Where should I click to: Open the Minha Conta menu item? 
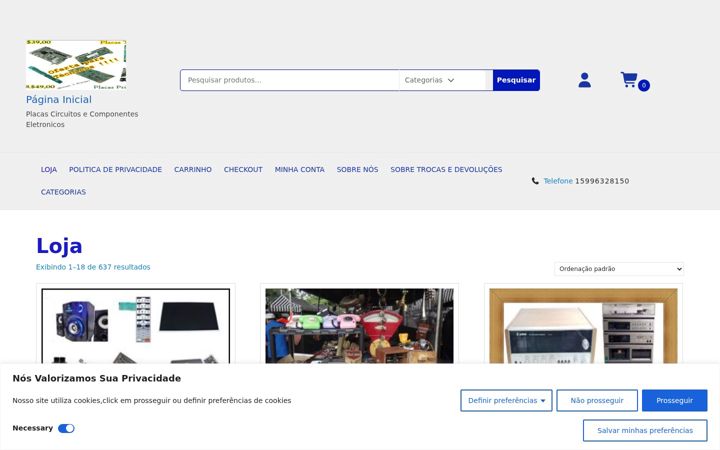click(299, 169)
